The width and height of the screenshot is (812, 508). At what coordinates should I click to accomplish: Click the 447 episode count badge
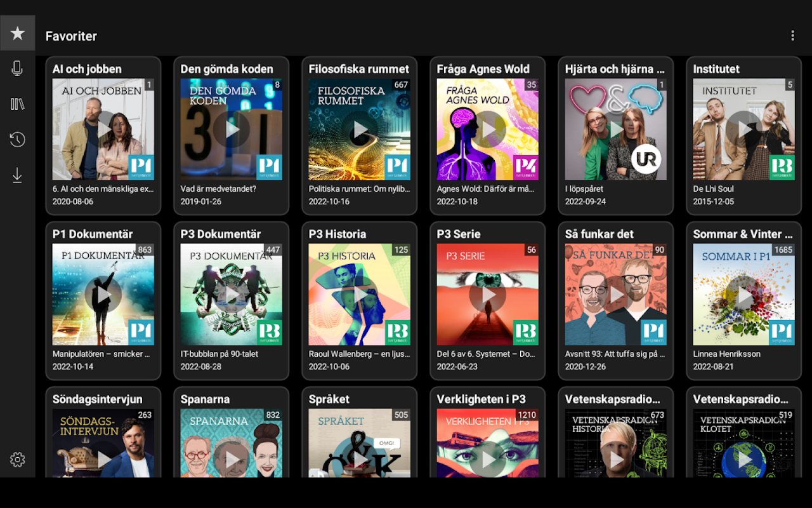tap(273, 250)
